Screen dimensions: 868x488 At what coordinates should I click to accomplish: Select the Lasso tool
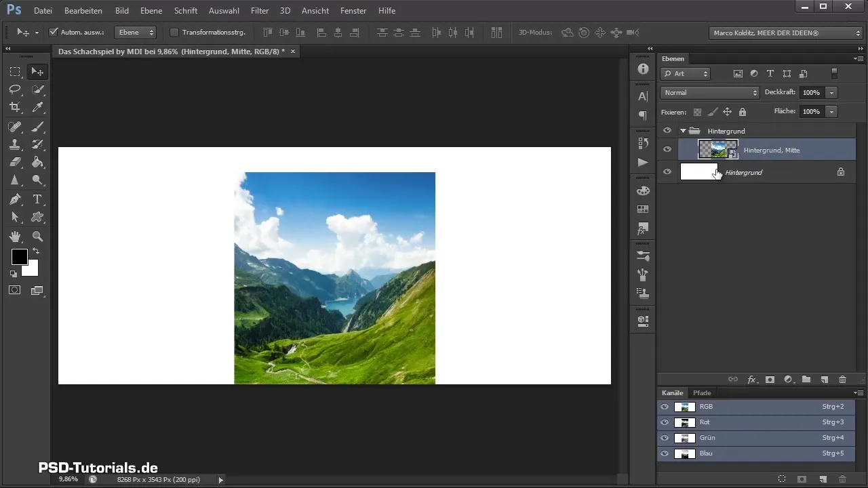[x=15, y=89]
